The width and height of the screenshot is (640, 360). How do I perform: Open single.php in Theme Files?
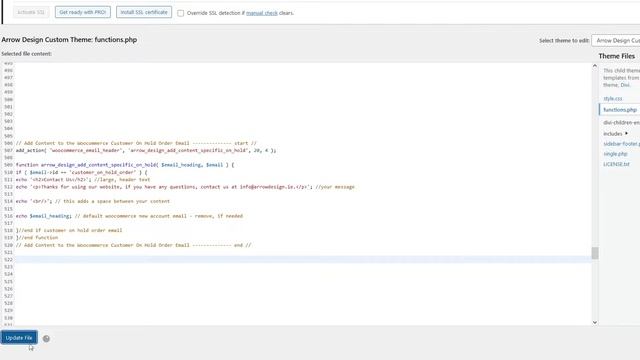point(615,154)
